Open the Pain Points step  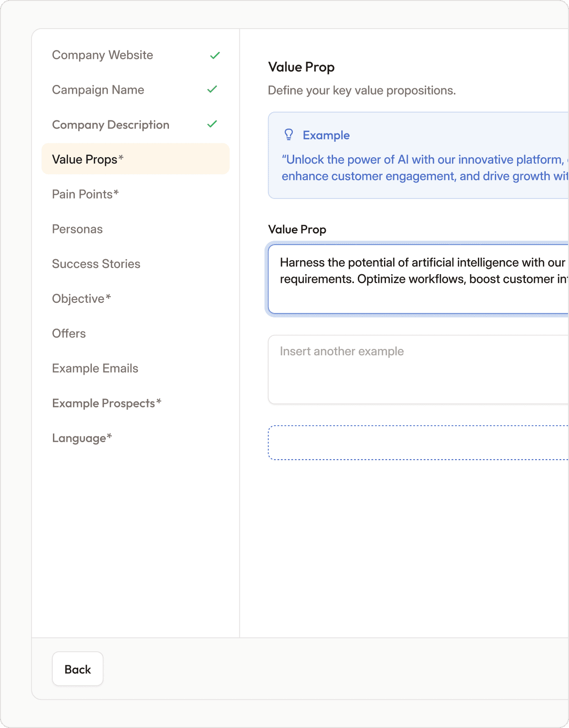(x=135, y=194)
